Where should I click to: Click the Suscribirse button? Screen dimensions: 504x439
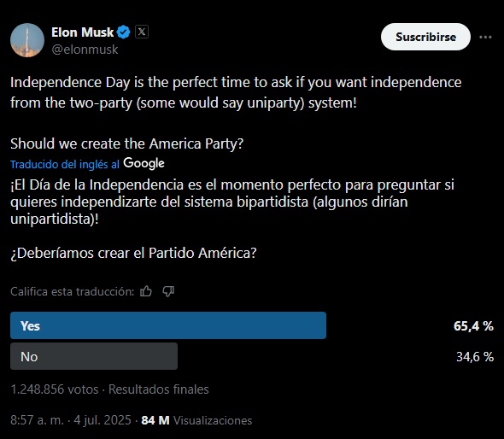[425, 37]
